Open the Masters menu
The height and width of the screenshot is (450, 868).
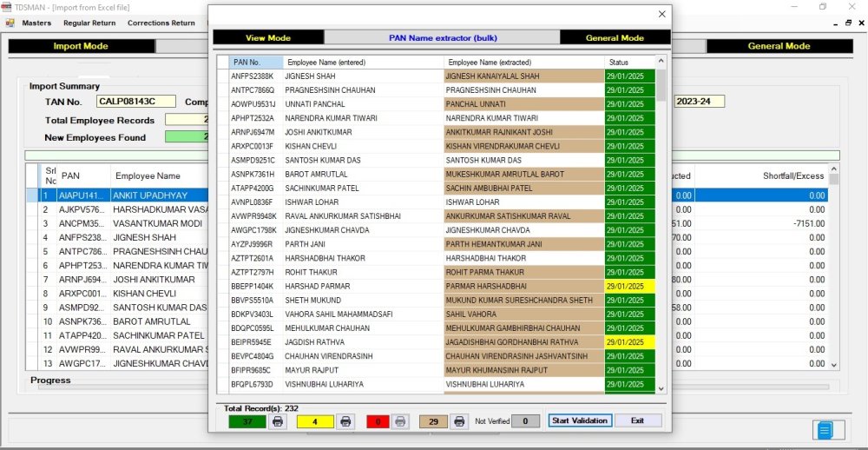point(36,23)
